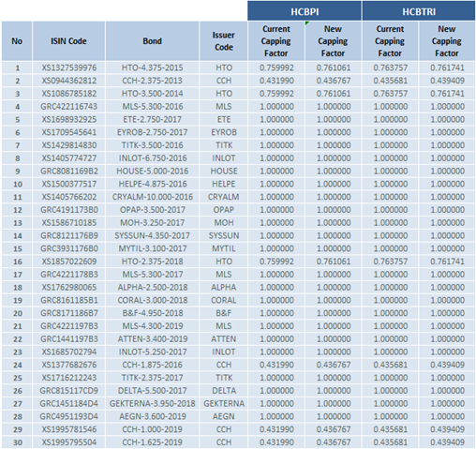Click bond cell DELTA-5.500-2017
This screenshot has height=449, width=476.
click(x=152, y=391)
